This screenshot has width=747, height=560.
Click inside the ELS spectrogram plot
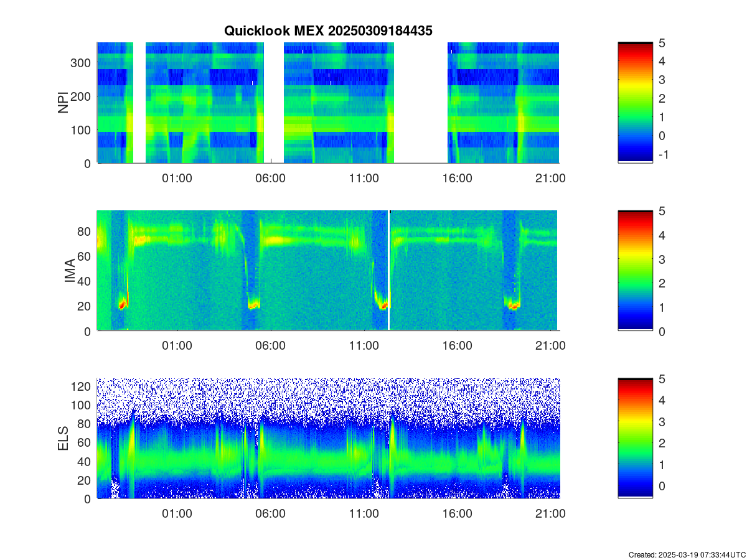tap(328, 438)
